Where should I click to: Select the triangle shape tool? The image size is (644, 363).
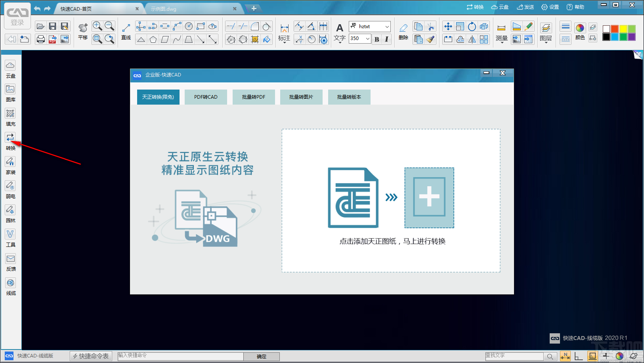[x=141, y=39]
